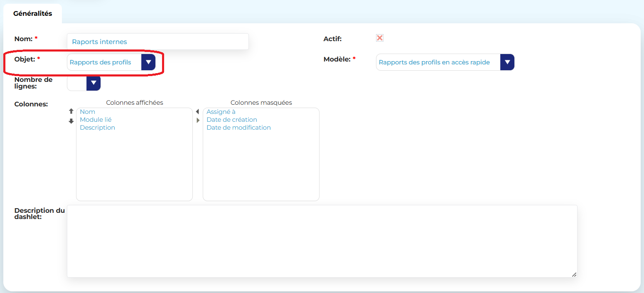Click the move down arrow for displayed columns
Viewport: 644px width, 293px height.
click(x=71, y=121)
